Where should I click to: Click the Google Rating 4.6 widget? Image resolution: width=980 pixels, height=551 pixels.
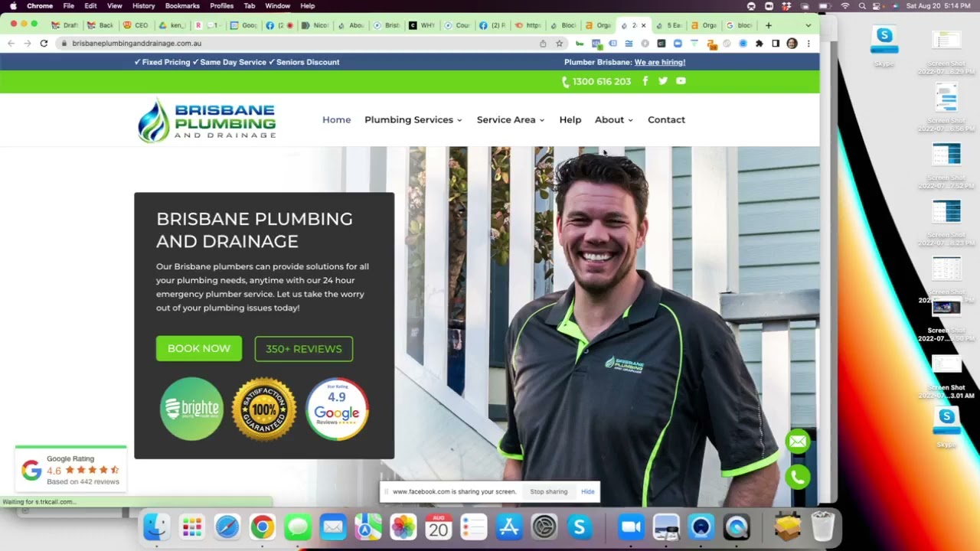pyautogui.click(x=70, y=470)
